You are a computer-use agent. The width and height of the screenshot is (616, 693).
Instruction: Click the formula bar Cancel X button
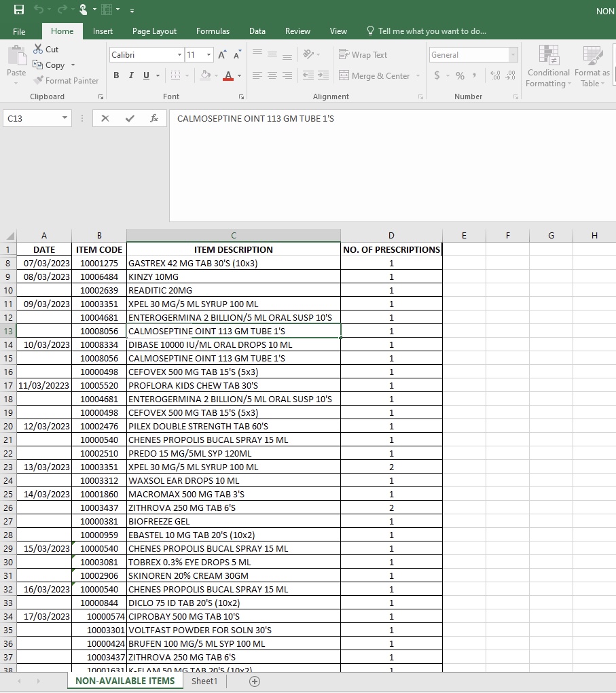click(x=105, y=118)
